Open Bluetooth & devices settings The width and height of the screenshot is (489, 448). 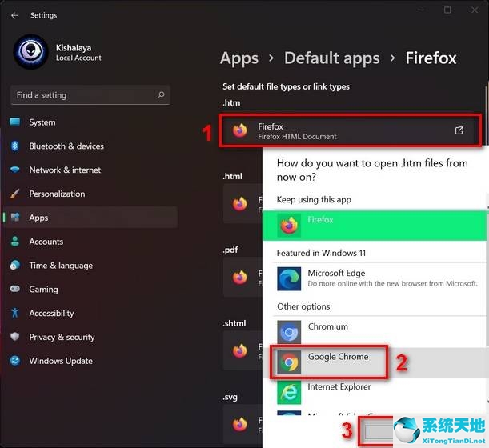pos(66,146)
